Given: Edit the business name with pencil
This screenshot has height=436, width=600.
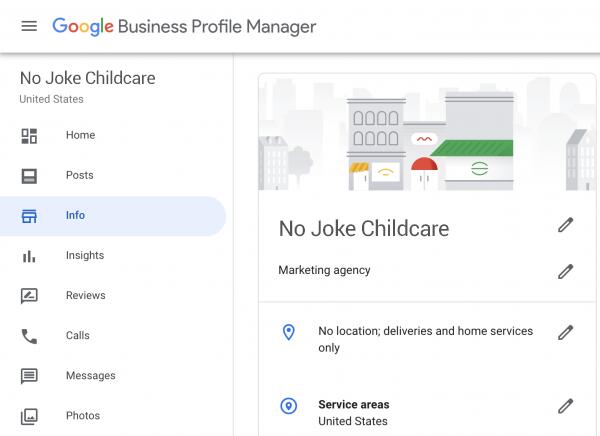Looking at the screenshot, I should pyautogui.click(x=565, y=225).
